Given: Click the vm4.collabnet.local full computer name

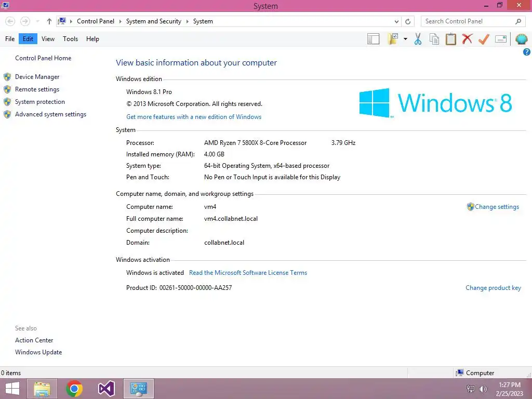Looking at the screenshot, I should coord(231,219).
